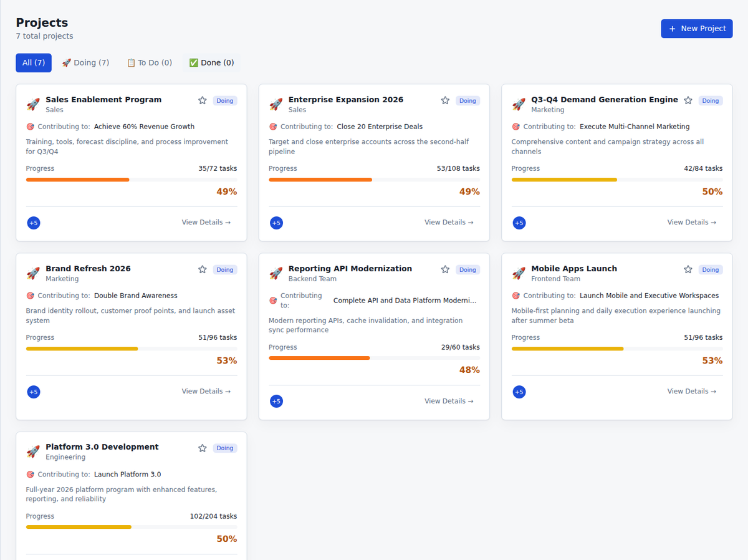The height and width of the screenshot is (560, 748).
Task: View Details of Q3-Q4 Demand Generation Engine
Action: (x=692, y=223)
